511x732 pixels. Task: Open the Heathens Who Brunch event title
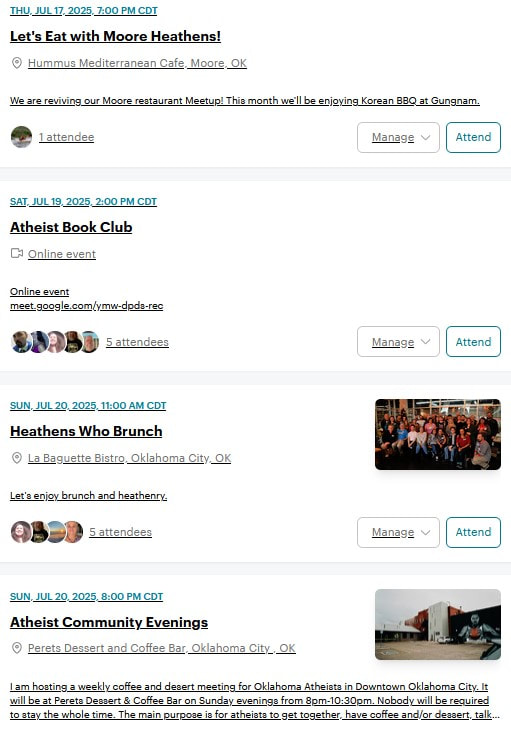86,431
